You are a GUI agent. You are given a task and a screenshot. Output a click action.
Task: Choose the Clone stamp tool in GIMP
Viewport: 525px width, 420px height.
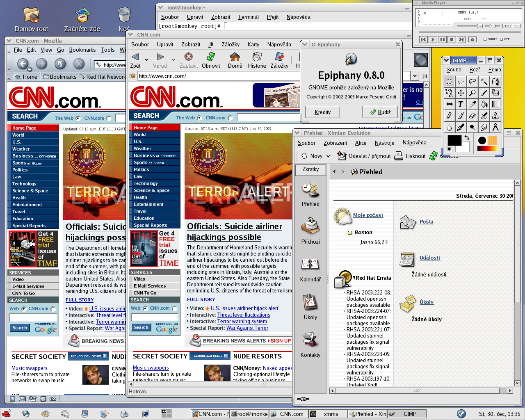tap(495, 116)
